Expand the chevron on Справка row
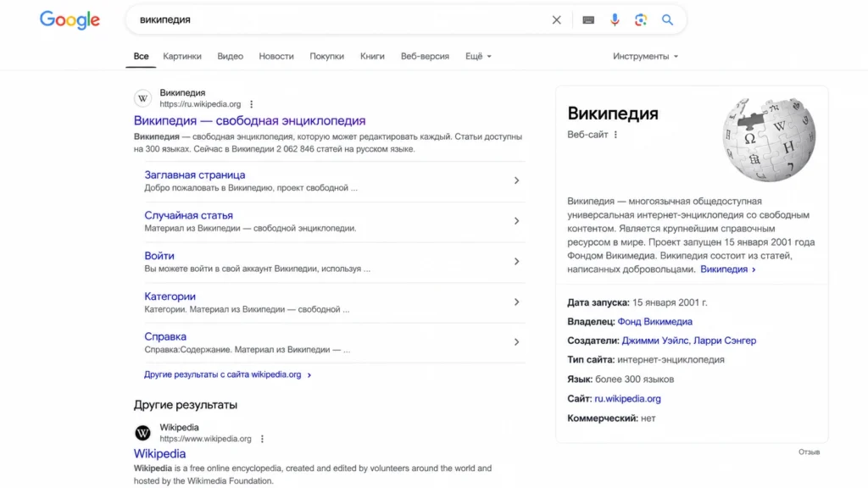Viewport: 868px width, 488px height. coord(516,342)
